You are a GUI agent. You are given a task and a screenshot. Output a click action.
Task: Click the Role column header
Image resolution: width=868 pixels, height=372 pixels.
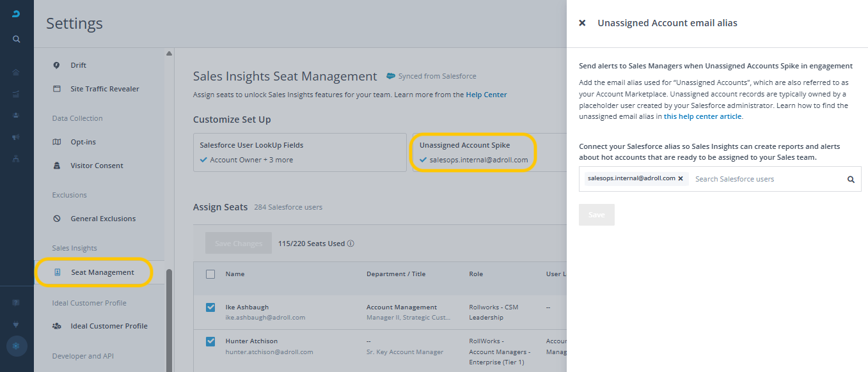click(476, 274)
